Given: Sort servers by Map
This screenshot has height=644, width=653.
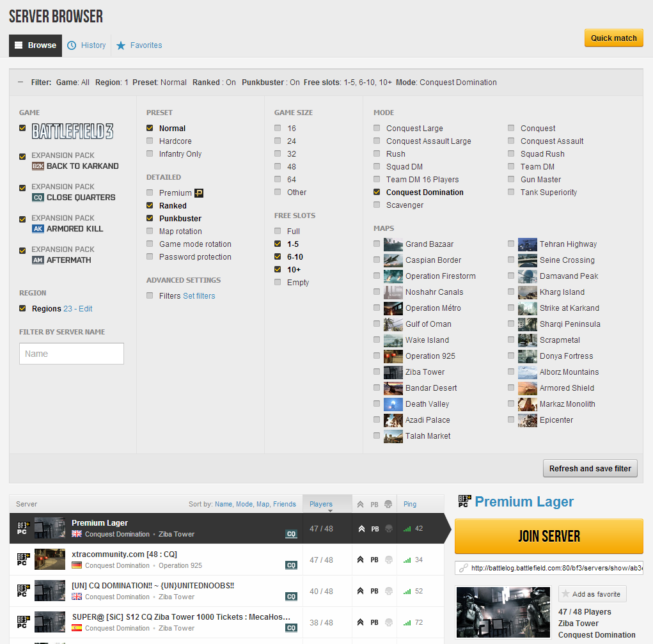Looking at the screenshot, I should tap(263, 504).
